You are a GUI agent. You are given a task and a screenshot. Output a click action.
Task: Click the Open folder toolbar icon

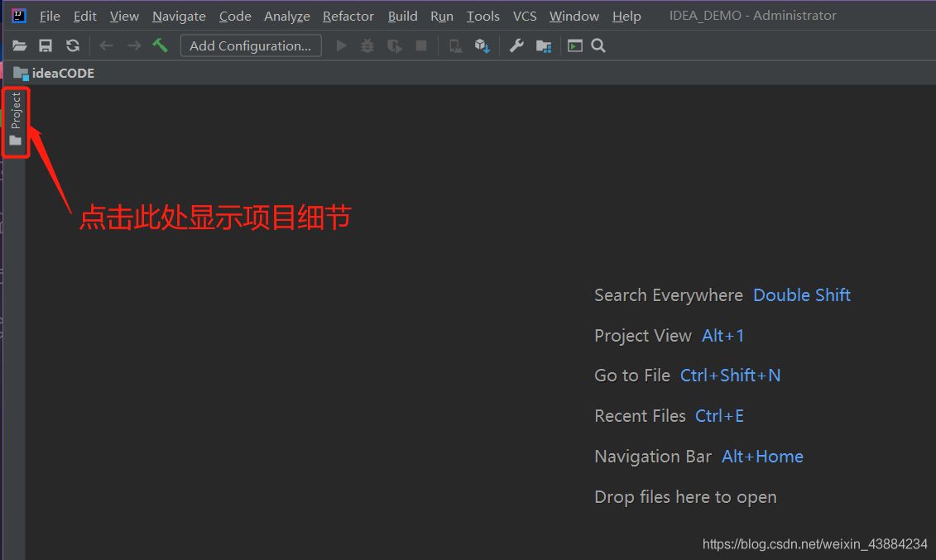coord(20,46)
